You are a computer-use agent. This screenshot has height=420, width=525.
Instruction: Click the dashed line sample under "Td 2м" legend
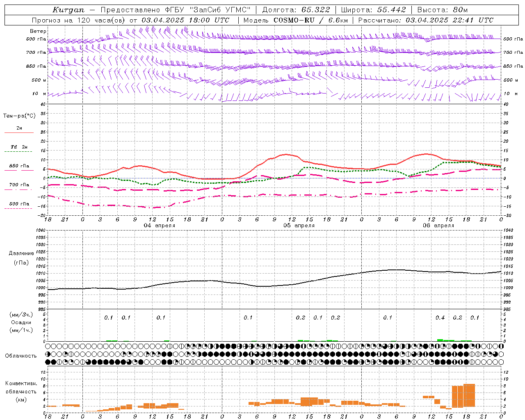tap(18, 152)
